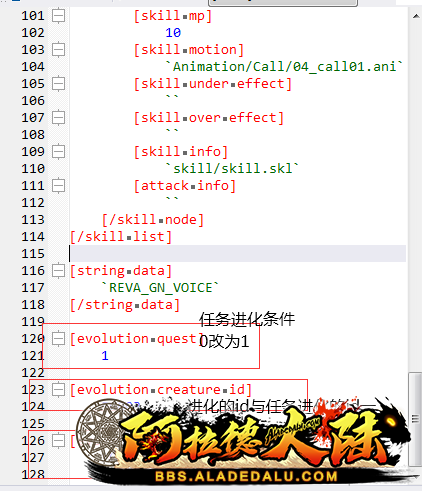Collapse the [skill motion] fold on line 103
Screen dimensions: 422x491
click(58, 50)
